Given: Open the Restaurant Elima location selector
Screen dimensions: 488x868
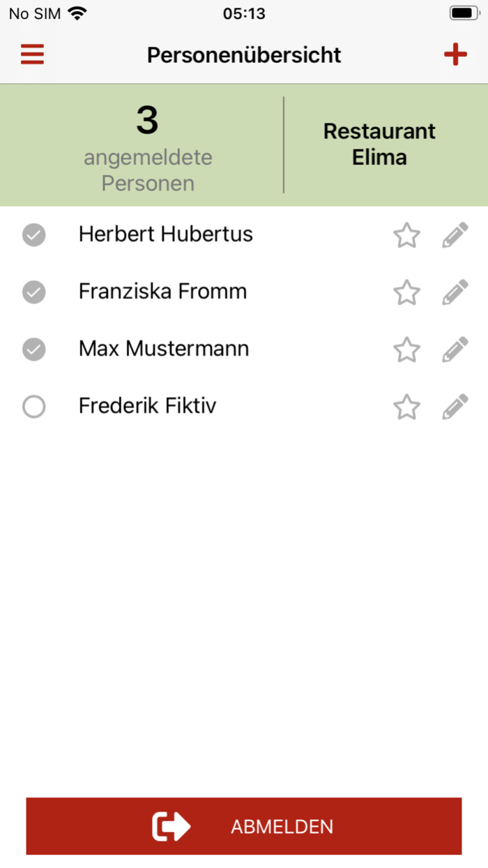Looking at the screenshot, I should coord(379,144).
